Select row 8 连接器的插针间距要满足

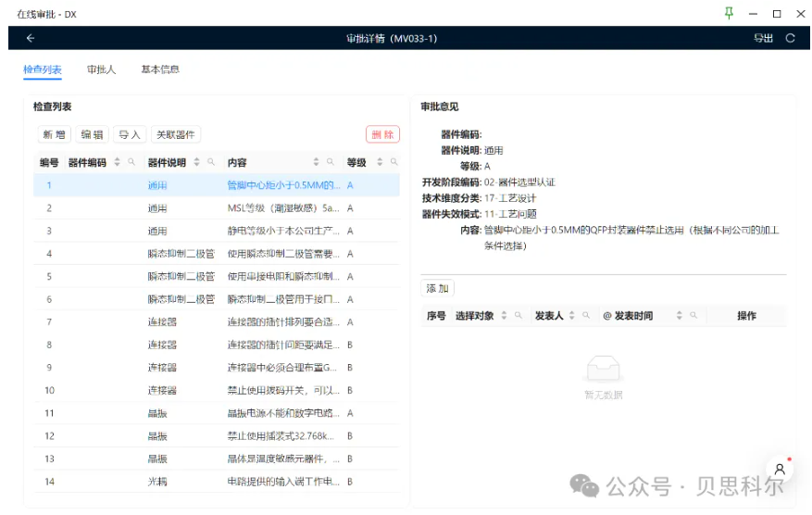coord(217,345)
